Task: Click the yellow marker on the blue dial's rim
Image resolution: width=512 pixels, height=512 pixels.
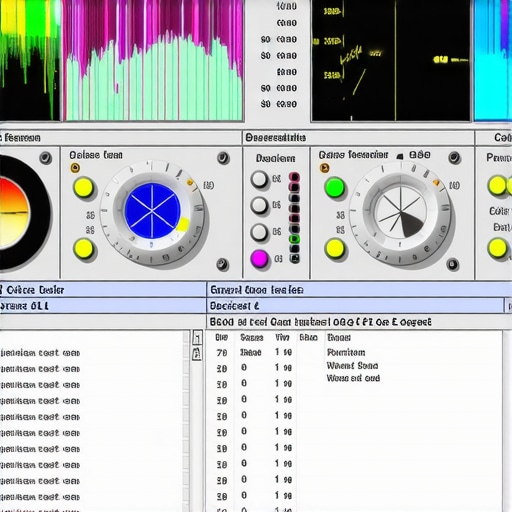Action: [x=183, y=224]
